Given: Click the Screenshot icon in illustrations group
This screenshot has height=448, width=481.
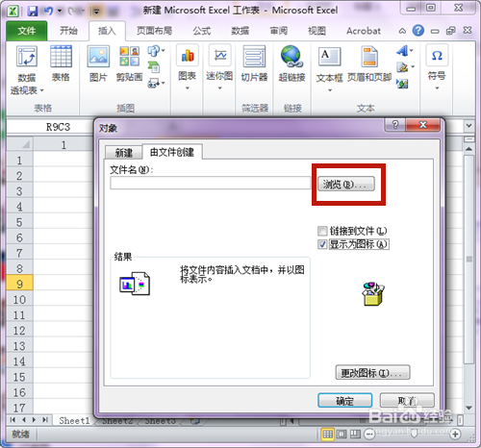Looking at the screenshot, I should [153, 84].
